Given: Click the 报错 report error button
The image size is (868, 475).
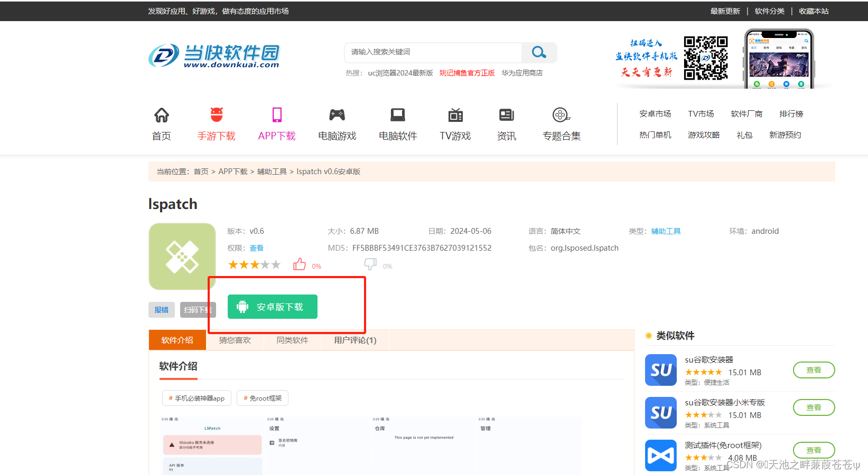Looking at the screenshot, I should click(x=162, y=310).
